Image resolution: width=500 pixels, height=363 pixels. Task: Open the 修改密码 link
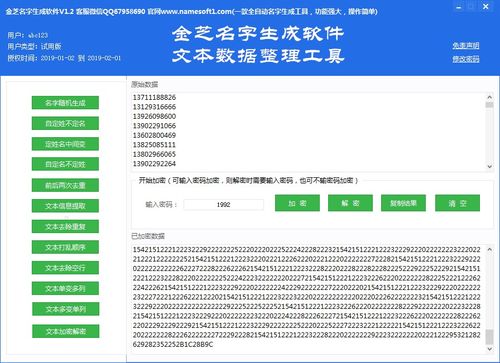point(466,59)
